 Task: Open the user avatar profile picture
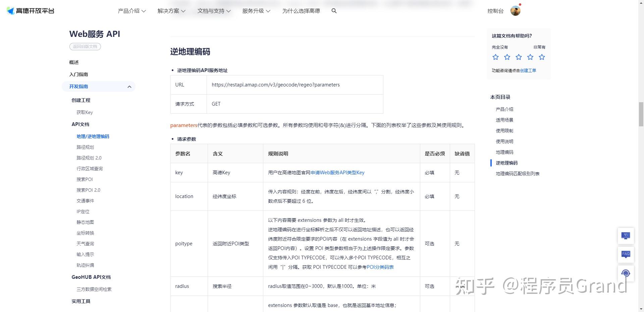[x=515, y=11]
